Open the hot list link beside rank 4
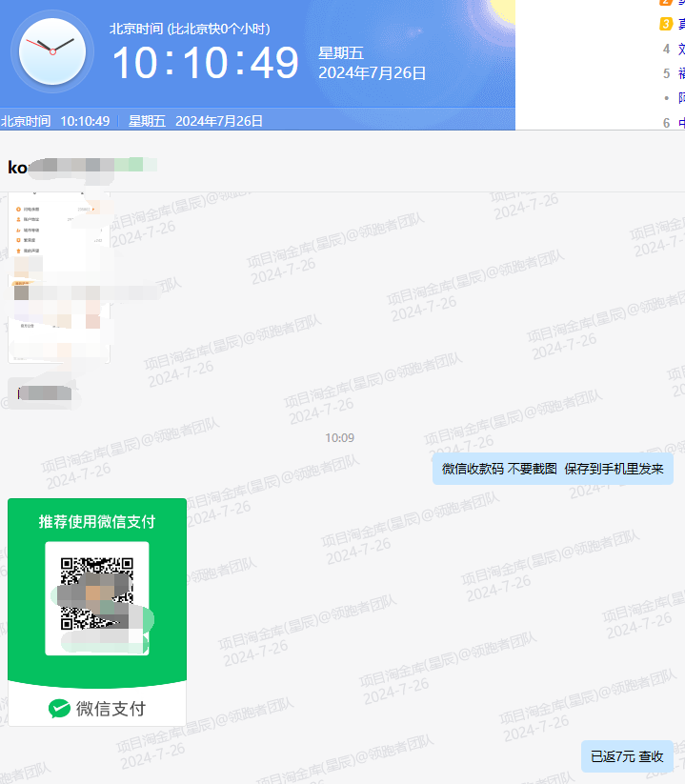The width and height of the screenshot is (685, 784). 680,49
